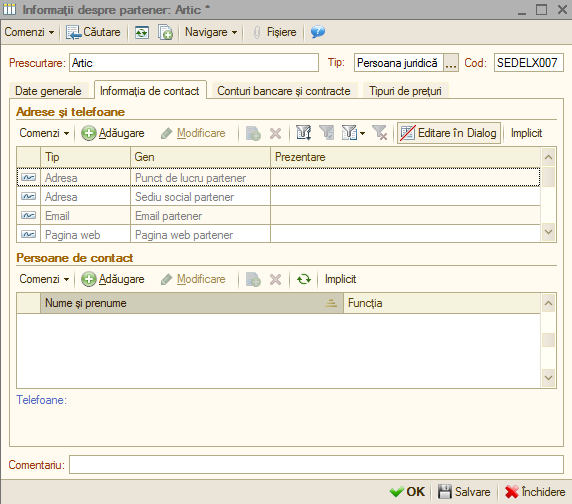Viewport: 572px width, 504px height.
Task: Click the copy icon in contact persons toolbar
Action: (253, 279)
